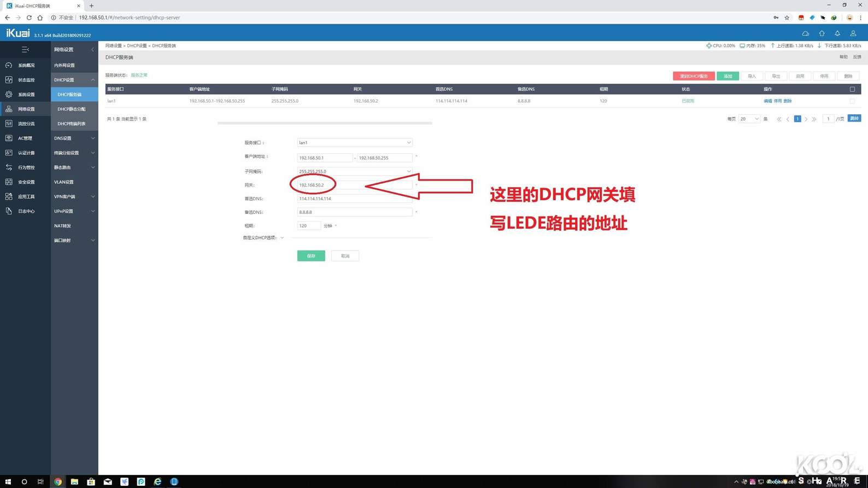Click the 租期 lease time input

[309, 225]
